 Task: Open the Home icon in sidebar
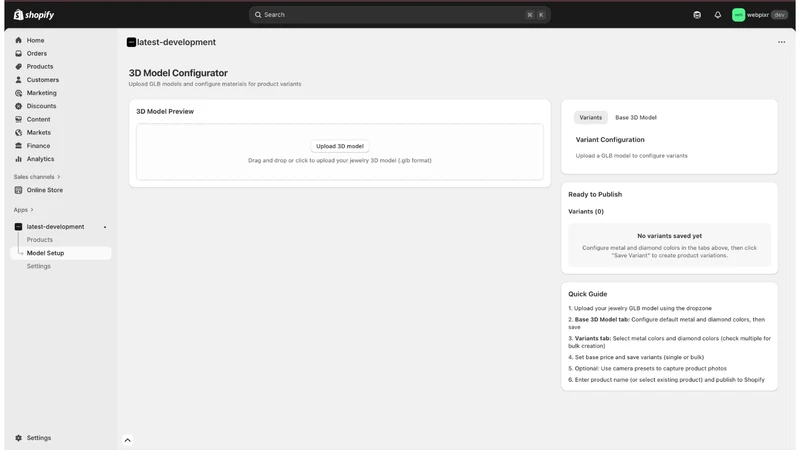click(18, 40)
